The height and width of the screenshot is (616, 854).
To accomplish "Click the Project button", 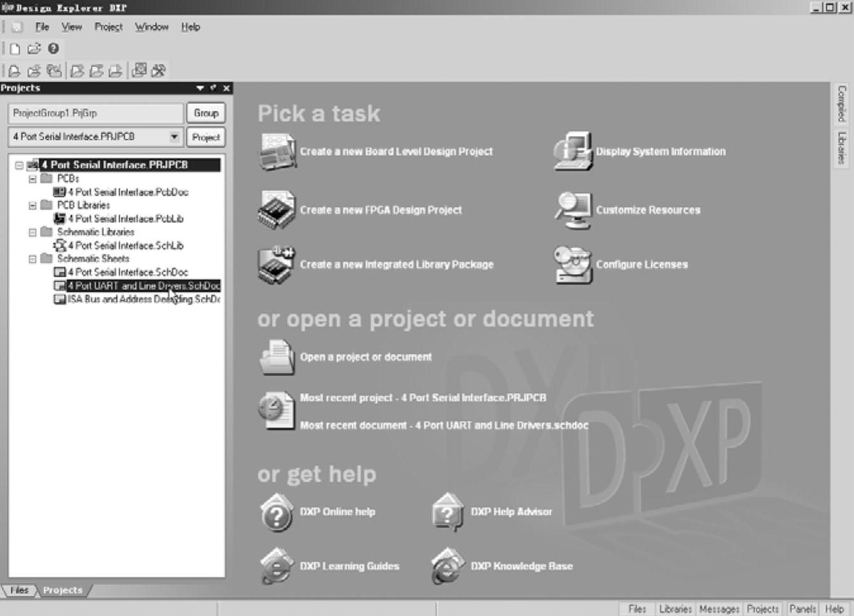I will [x=206, y=137].
